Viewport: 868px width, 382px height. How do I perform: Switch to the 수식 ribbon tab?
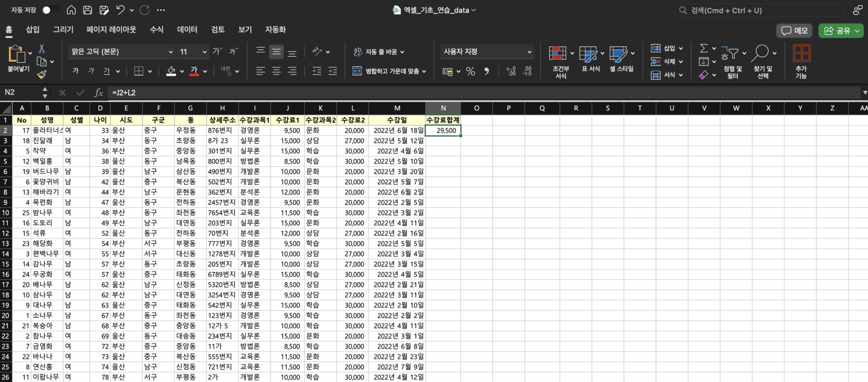coord(156,30)
